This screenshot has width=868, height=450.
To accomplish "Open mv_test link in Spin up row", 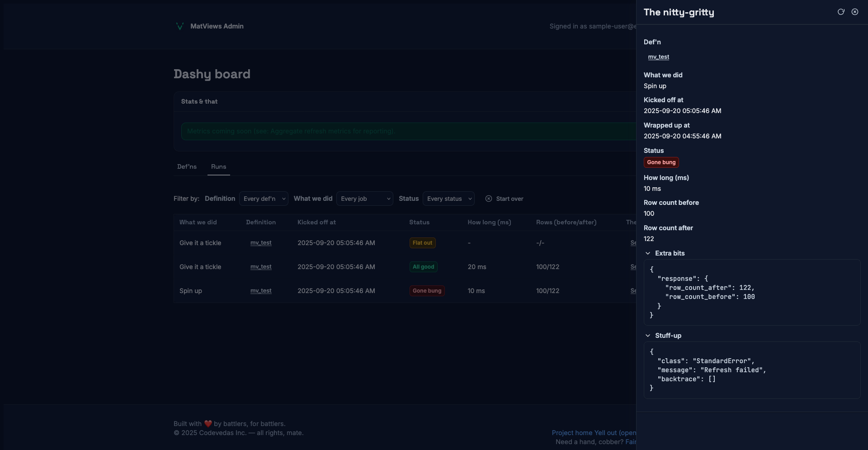I will point(261,291).
